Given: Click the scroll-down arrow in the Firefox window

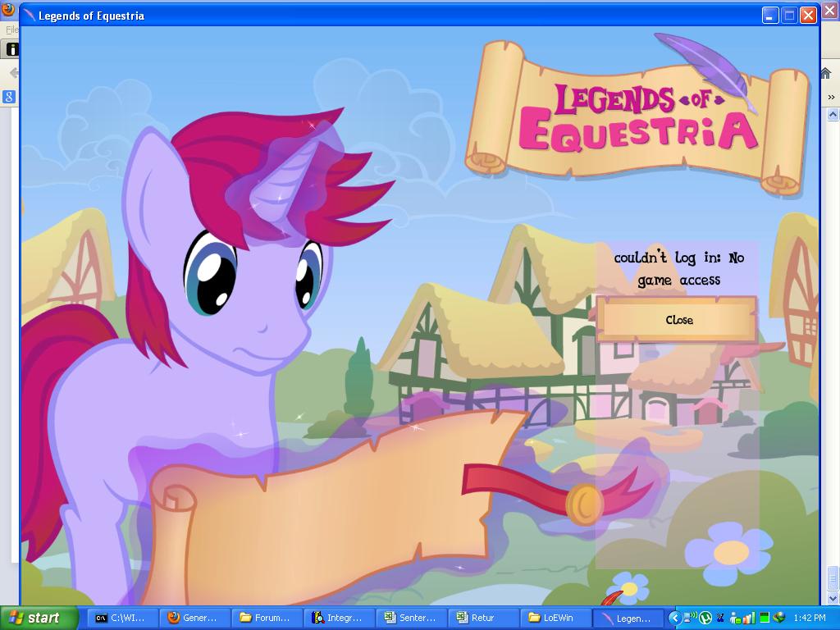Looking at the screenshot, I should point(833,598).
